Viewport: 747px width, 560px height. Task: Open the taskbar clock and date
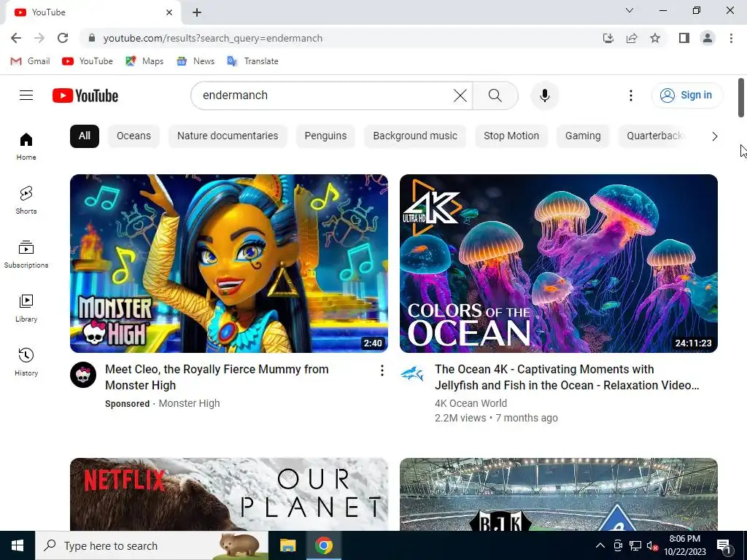684,545
